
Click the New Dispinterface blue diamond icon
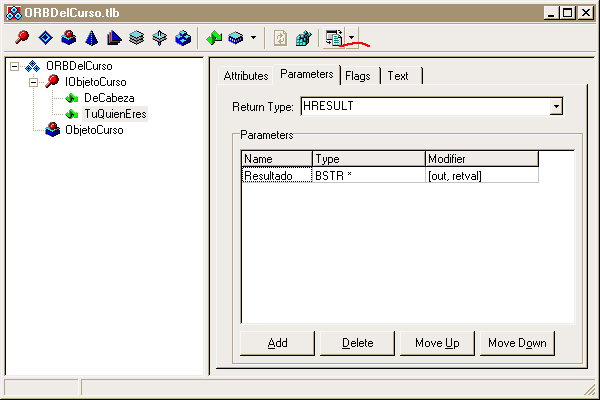pos(45,38)
